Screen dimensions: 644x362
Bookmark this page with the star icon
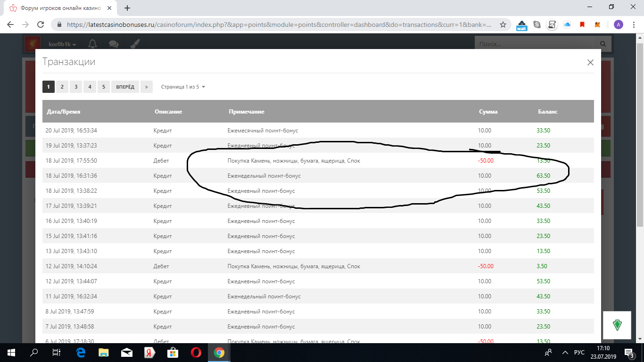pyautogui.click(x=503, y=25)
